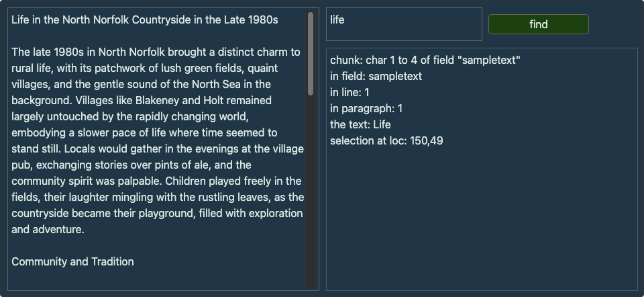Viewport: 644px width, 297px height.
Task: Click the "in field: sampletext" result line
Action: pos(376,76)
